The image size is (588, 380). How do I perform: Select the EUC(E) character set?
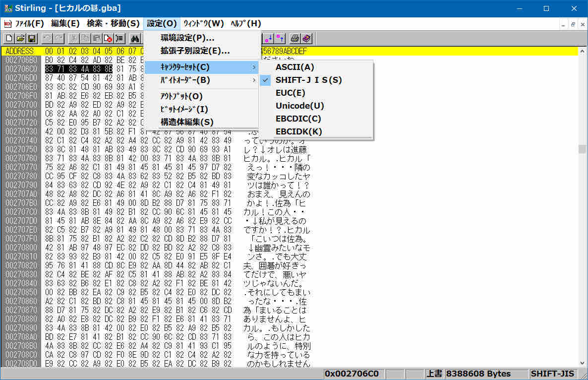(x=316, y=93)
